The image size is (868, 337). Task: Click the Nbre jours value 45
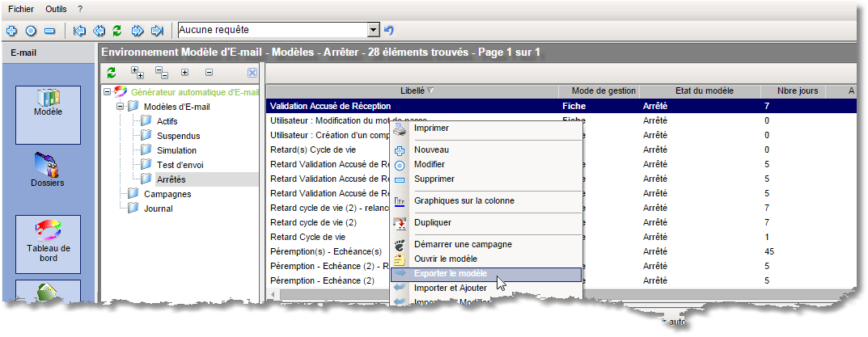pyautogui.click(x=769, y=251)
